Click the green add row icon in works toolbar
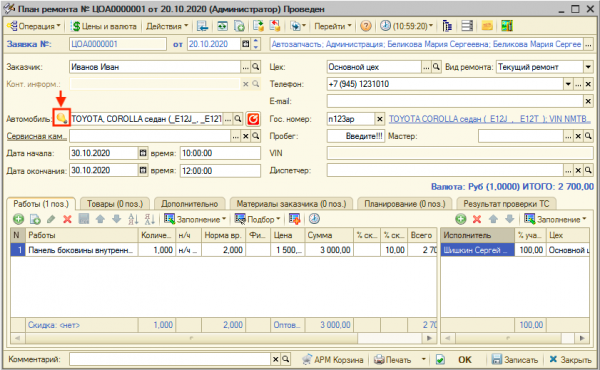Image resolution: width=600 pixels, height=370 pixels. (18, 219)
